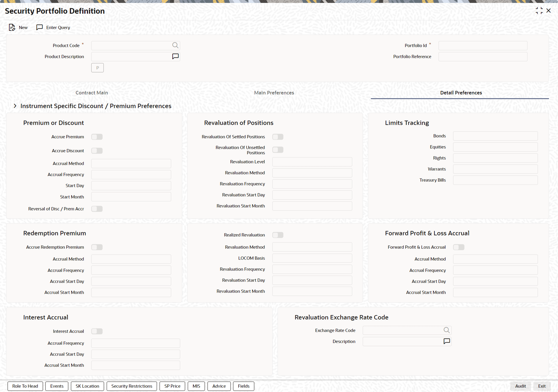
Task: Click the SK Location button
Action: click(87, 386)
